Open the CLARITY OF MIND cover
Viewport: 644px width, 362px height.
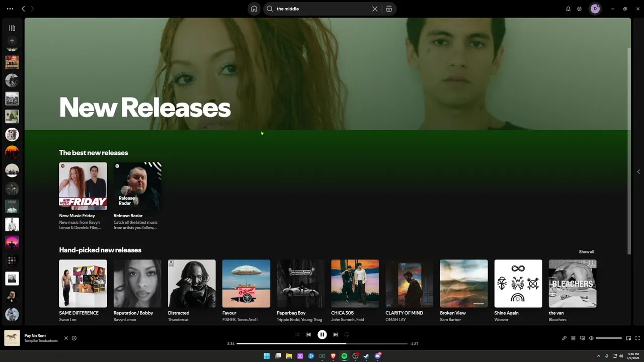tap(409, 284)
